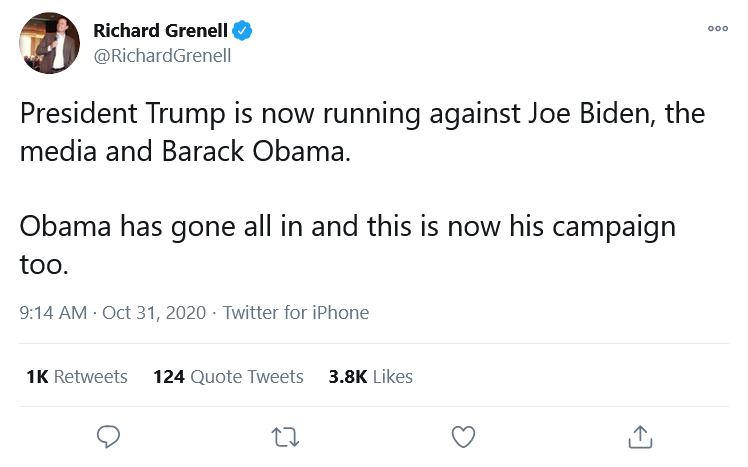This screenshot has height=467, width=748.
Task: Click the 9:14 AM timestamp
Action: coord(53,313)
